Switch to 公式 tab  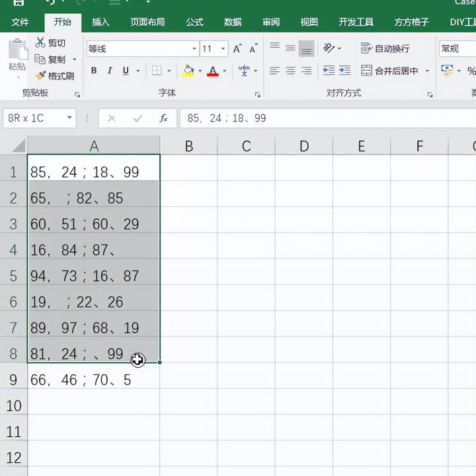pos(194,22)
